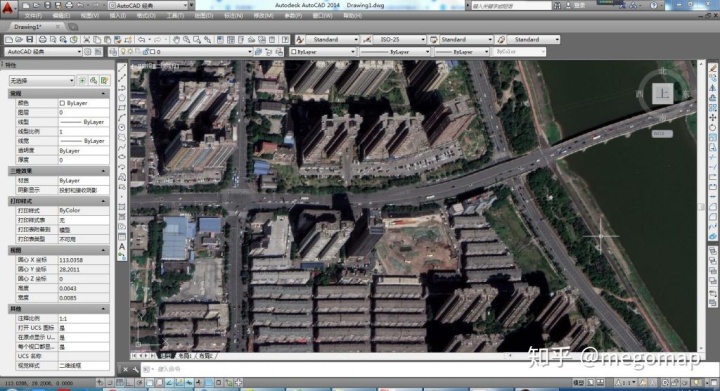Select the Hatch draw tool
Image resolution: width=720 pixels, height=391 pixels.
pos(122,207)
